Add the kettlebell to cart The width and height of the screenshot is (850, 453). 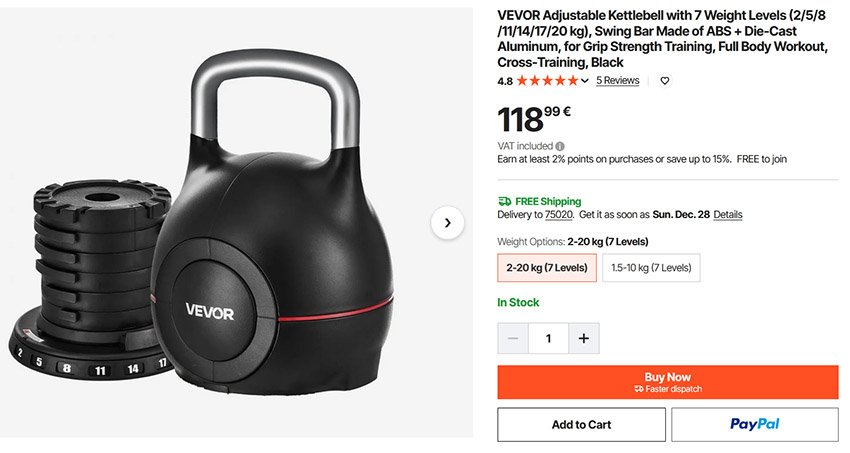(x=581, y=425)
